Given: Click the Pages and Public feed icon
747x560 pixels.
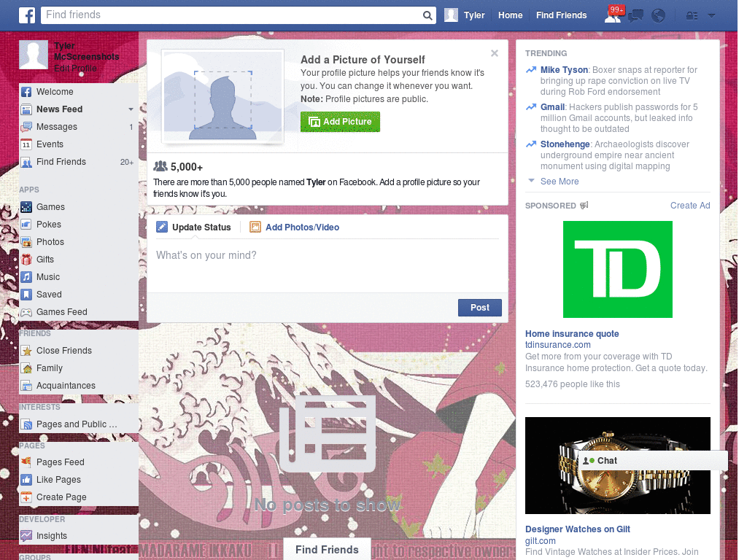Looking at the screenshot, I should pos(26,425).
